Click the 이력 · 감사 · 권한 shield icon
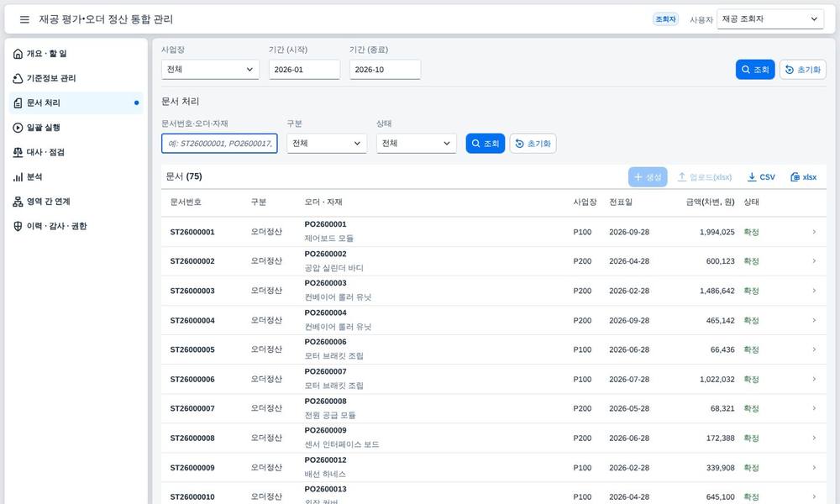Screen dimensions: 840x504 [18, 226]
